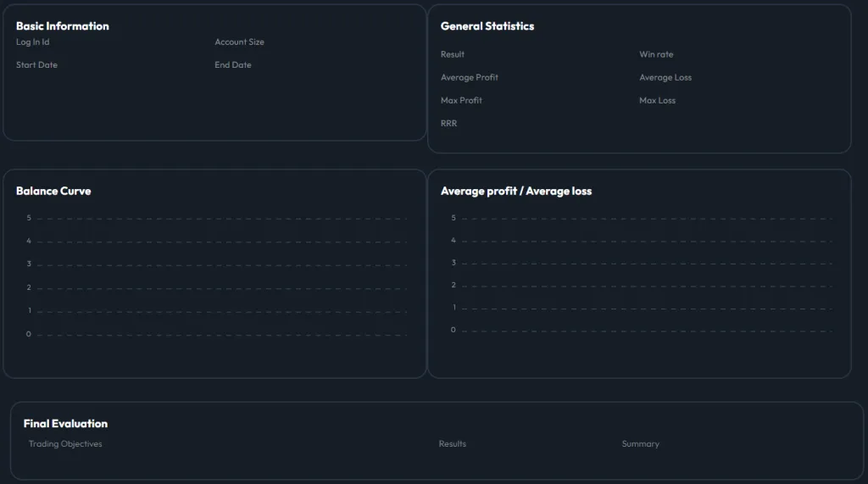868x484 pixels.
Task: Click the General Statistics panel heading
Action: (x=487, y=26)
